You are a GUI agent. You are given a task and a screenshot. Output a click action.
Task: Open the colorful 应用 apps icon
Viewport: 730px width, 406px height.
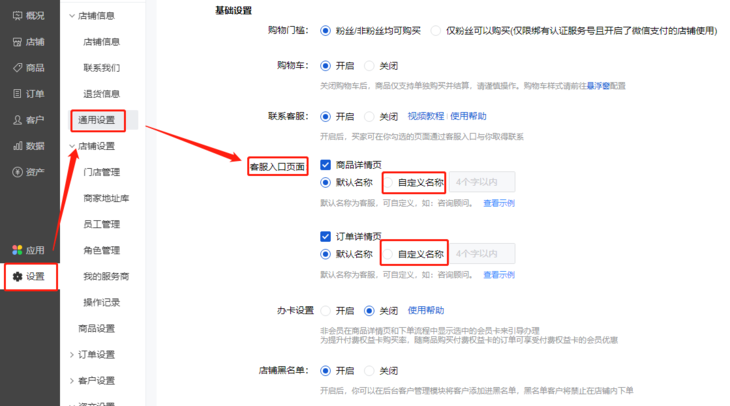17,250
